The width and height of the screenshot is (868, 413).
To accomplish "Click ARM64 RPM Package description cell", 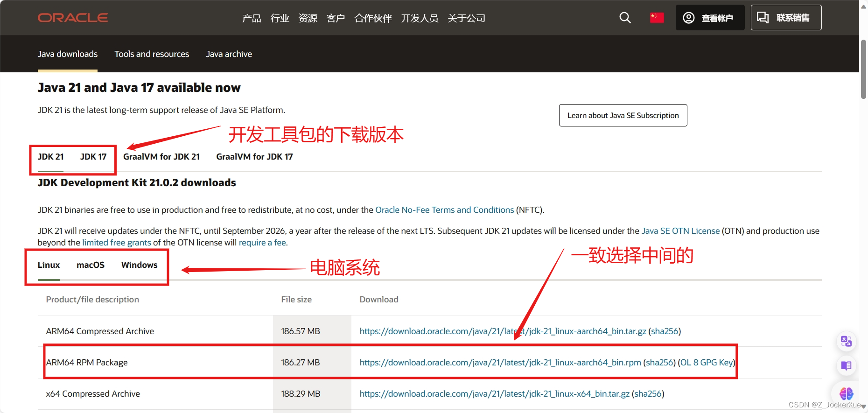I will [87, 363].
